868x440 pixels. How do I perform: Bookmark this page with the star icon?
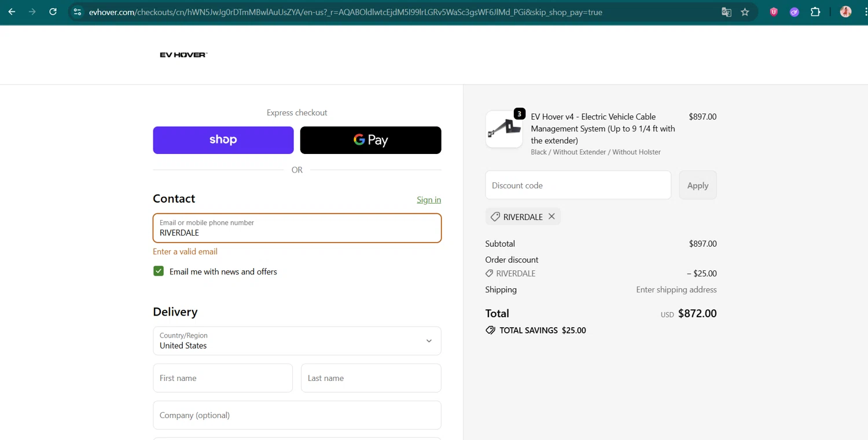click(x=745, y=12)
